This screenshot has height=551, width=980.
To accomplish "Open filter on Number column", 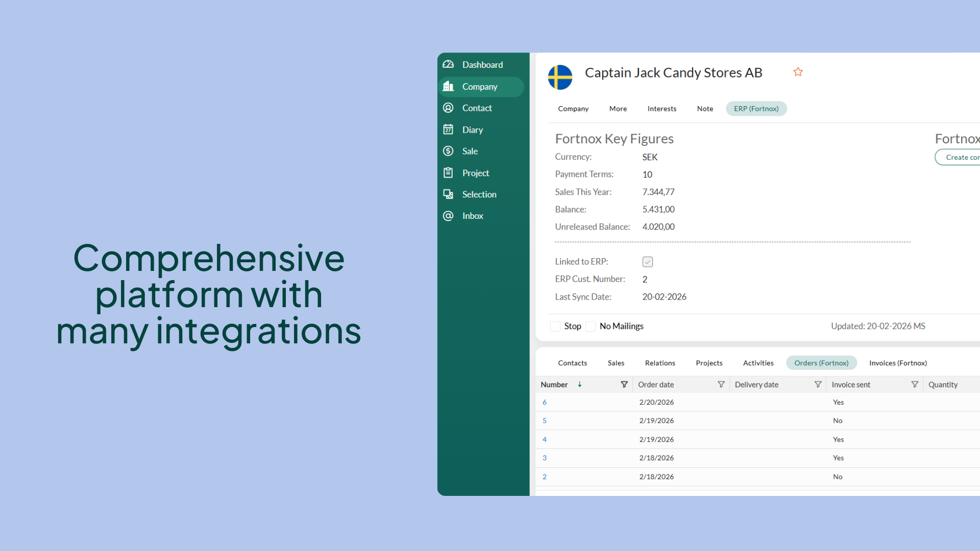I will 624,385.
